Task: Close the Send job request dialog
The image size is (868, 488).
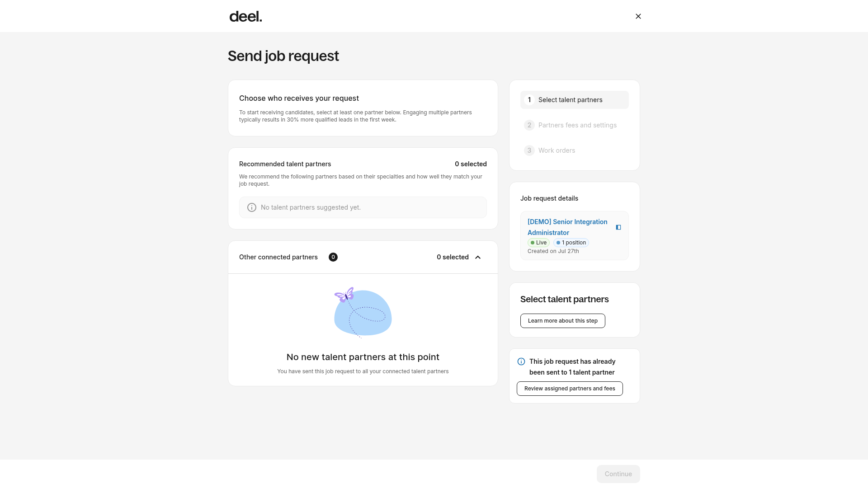Action: click(638, 16)
